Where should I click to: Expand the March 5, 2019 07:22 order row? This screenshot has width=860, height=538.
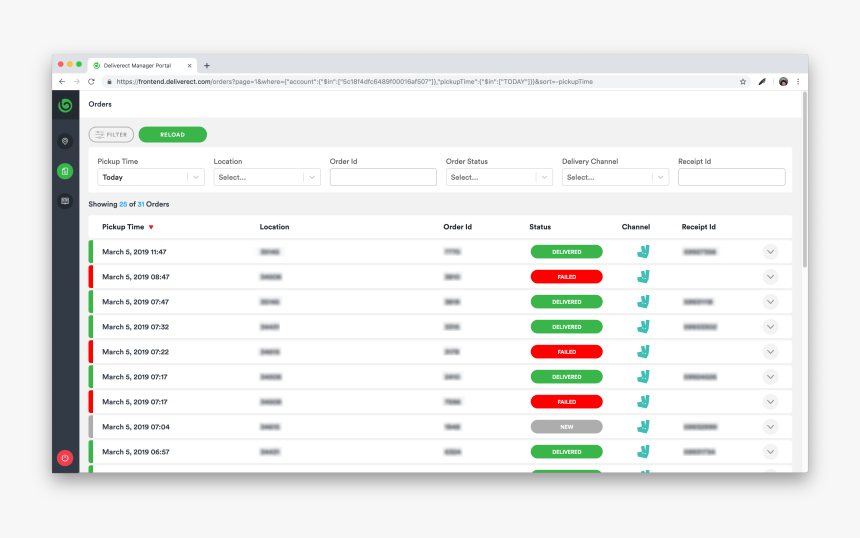click(x=771, y=352)
